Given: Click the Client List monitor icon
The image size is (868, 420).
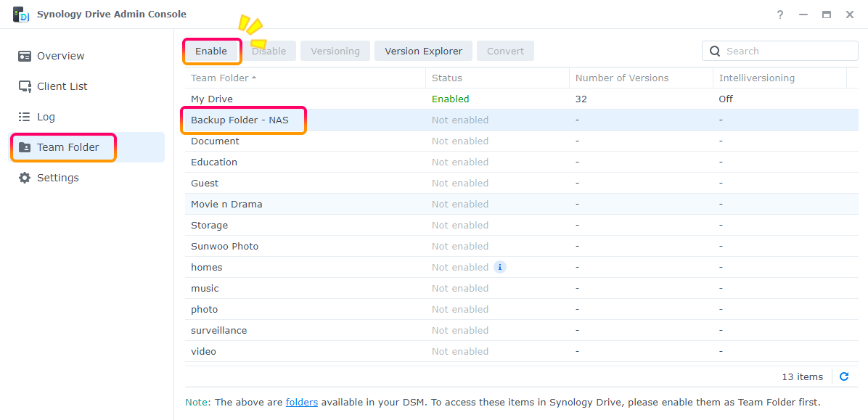Looking at the screenshot, I should [x=25, y=86].
